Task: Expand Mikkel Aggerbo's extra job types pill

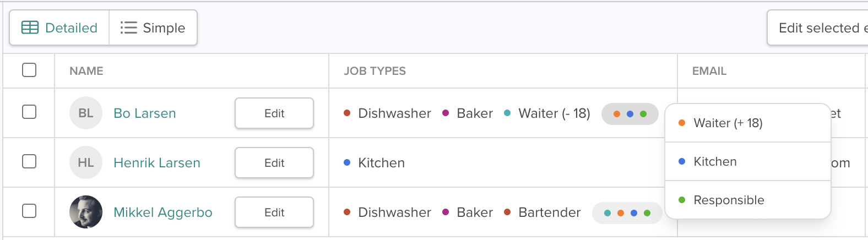Action: (627, 213)
